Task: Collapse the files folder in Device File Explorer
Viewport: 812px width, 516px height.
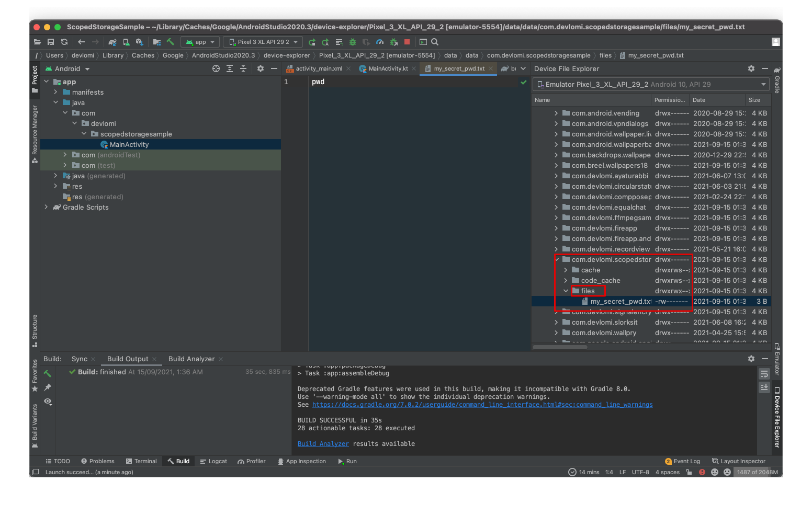Action: [x=565, y=291]
